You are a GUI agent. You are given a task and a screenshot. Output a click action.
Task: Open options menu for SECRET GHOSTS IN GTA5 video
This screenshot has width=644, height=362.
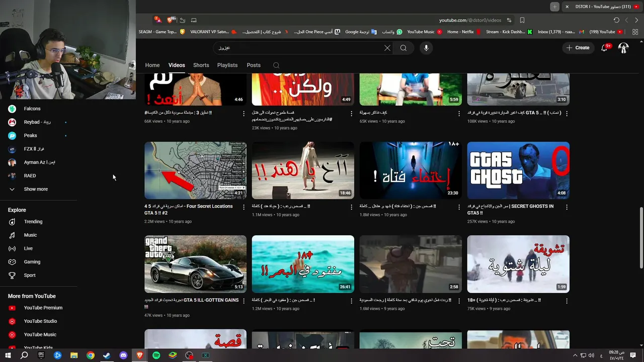567,207
